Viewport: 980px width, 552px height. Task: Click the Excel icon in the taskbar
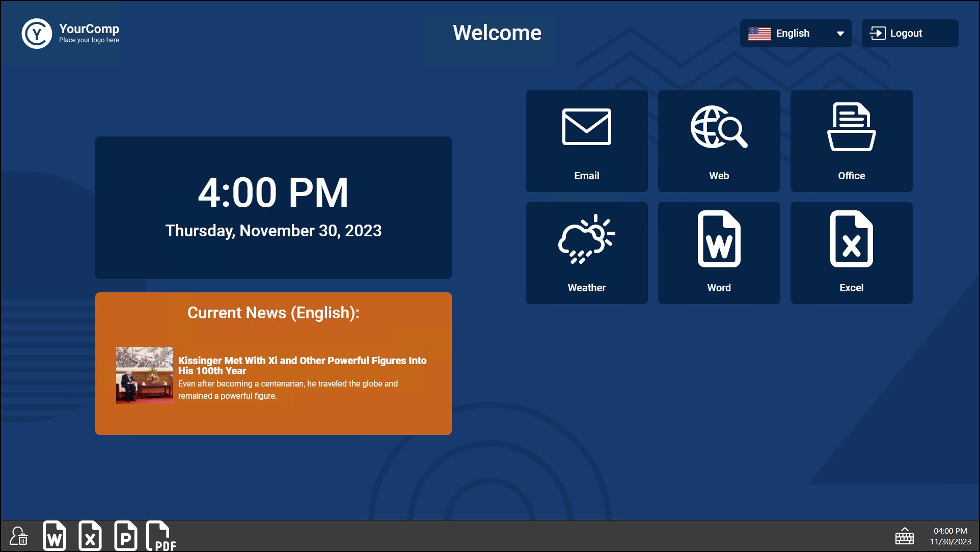(90, 536)
